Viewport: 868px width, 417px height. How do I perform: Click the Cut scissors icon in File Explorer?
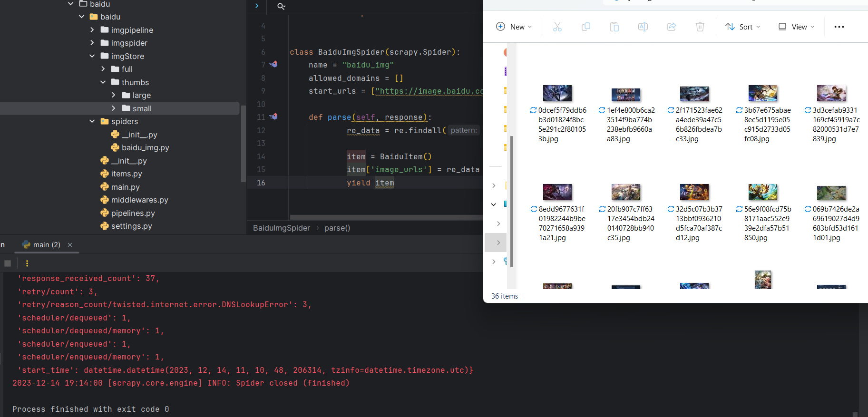[x=557, y=27]
